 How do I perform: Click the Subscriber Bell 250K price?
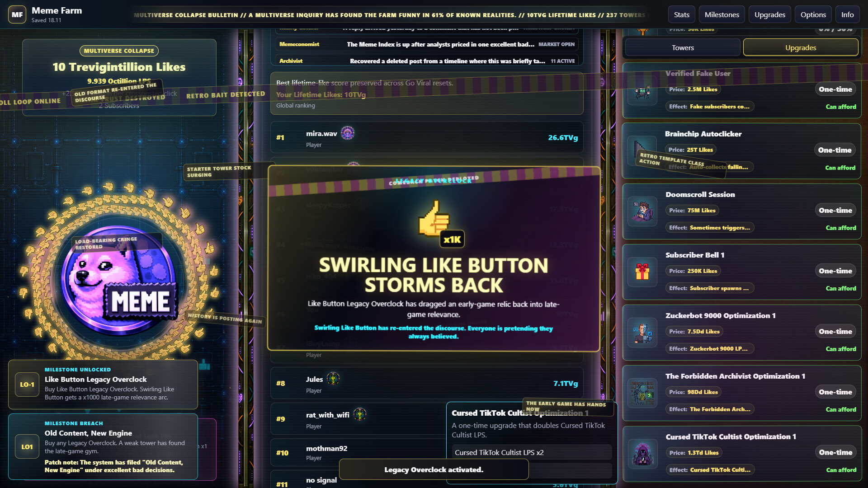pyautogui.click(x=693, y=271)
